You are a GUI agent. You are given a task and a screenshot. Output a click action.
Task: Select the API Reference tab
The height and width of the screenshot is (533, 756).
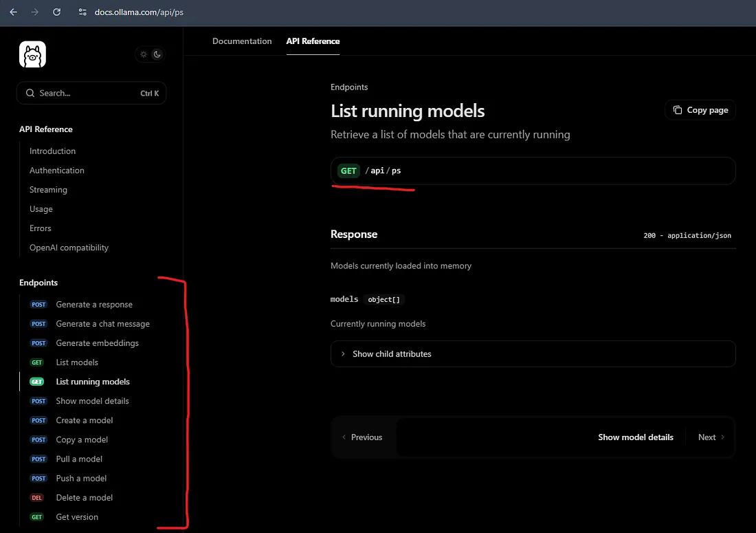click(x=313, y=41)
